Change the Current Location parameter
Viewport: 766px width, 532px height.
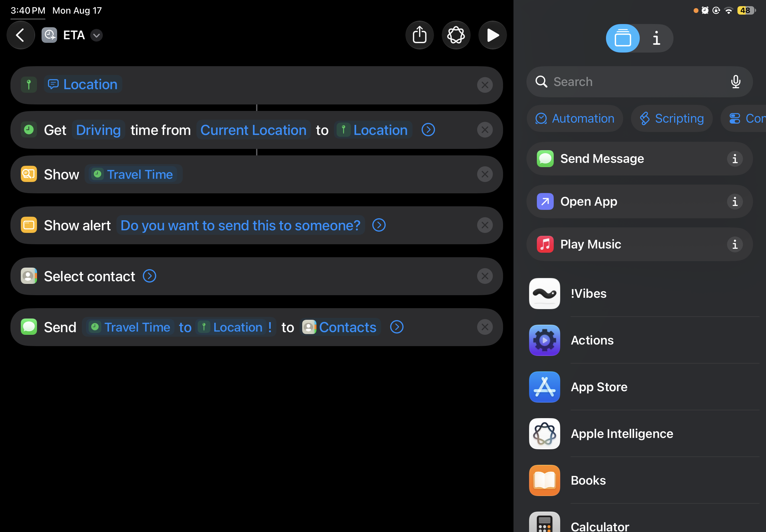coord(253,130)
